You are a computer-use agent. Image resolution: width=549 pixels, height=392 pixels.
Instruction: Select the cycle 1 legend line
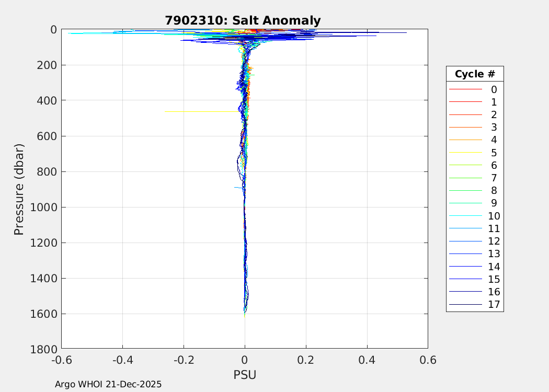tap(465, 102)
